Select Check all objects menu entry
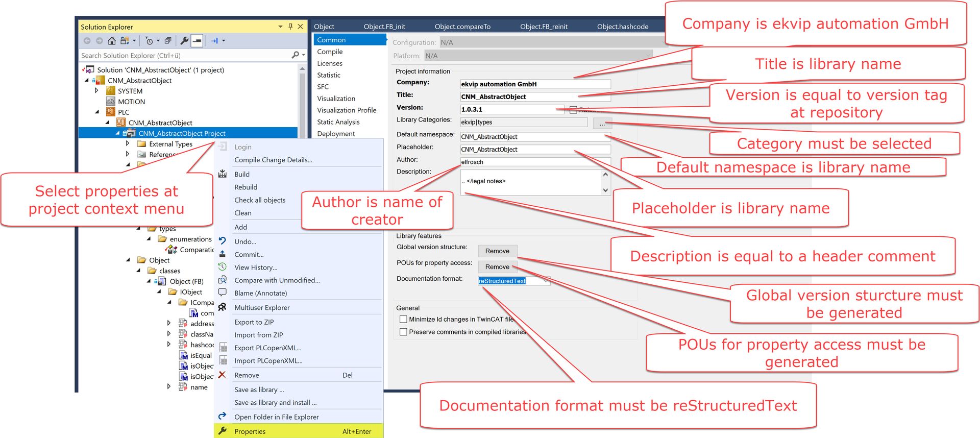Image resolution: width=980 pixels, height=438 pixels. point(260,200)
